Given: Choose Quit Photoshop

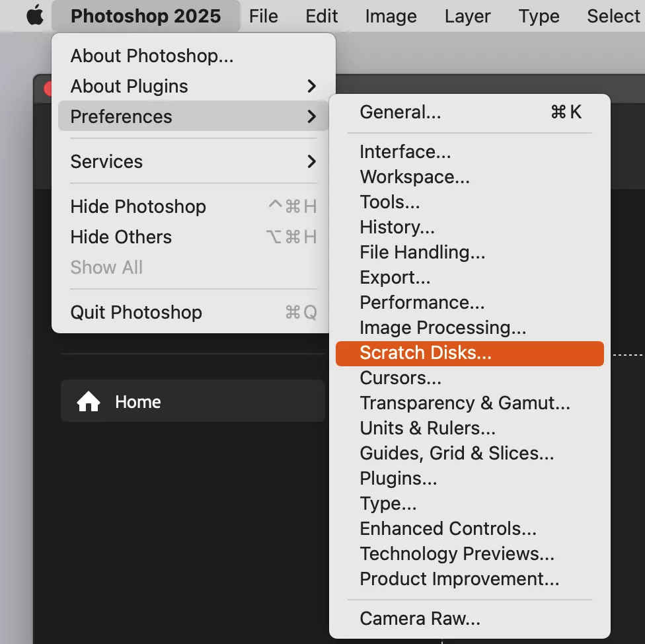Looking at the screenshot, I should [194, 312].
